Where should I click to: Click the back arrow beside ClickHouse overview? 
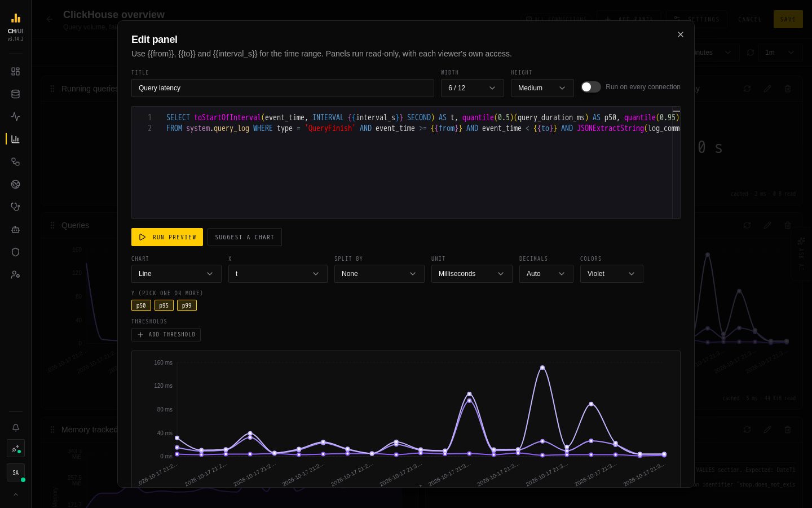pos(50,19)
